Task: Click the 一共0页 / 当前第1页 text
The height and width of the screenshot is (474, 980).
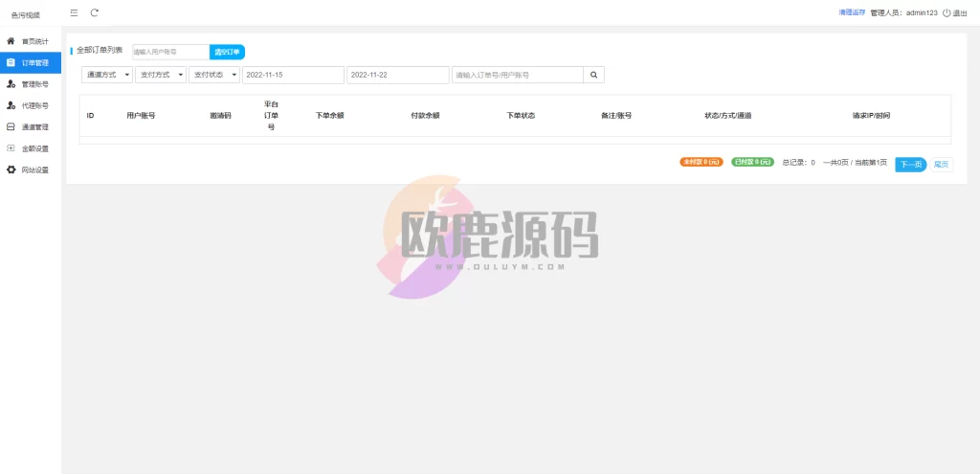Action: [x=855, y=163]
